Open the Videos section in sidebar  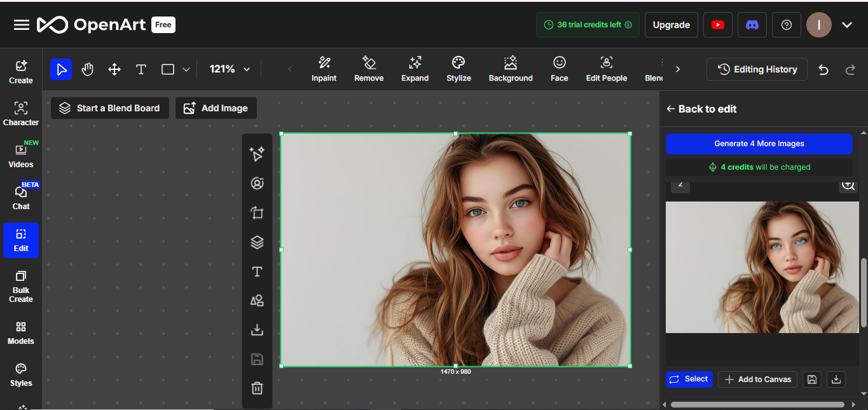coord(21,156)
